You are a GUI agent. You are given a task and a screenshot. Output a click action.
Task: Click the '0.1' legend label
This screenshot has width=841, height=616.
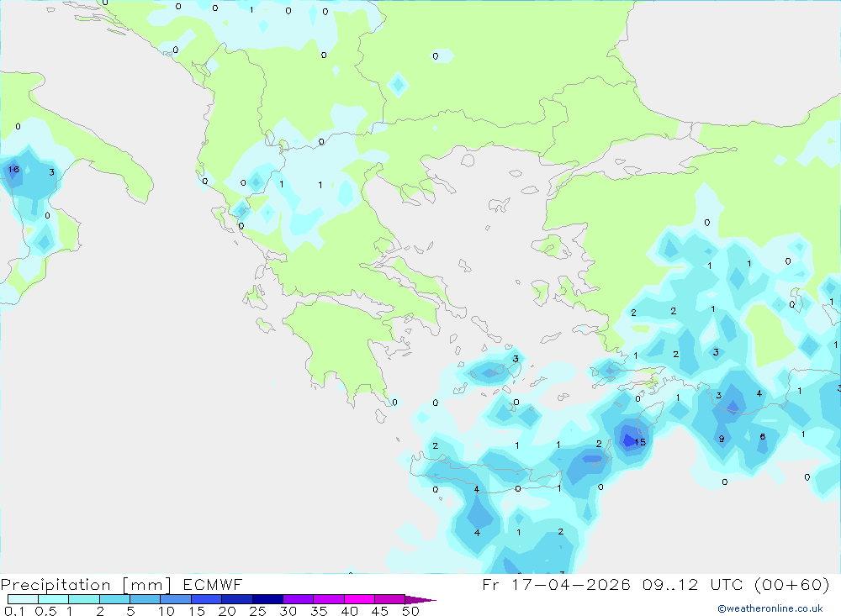(x=14, y=611)
